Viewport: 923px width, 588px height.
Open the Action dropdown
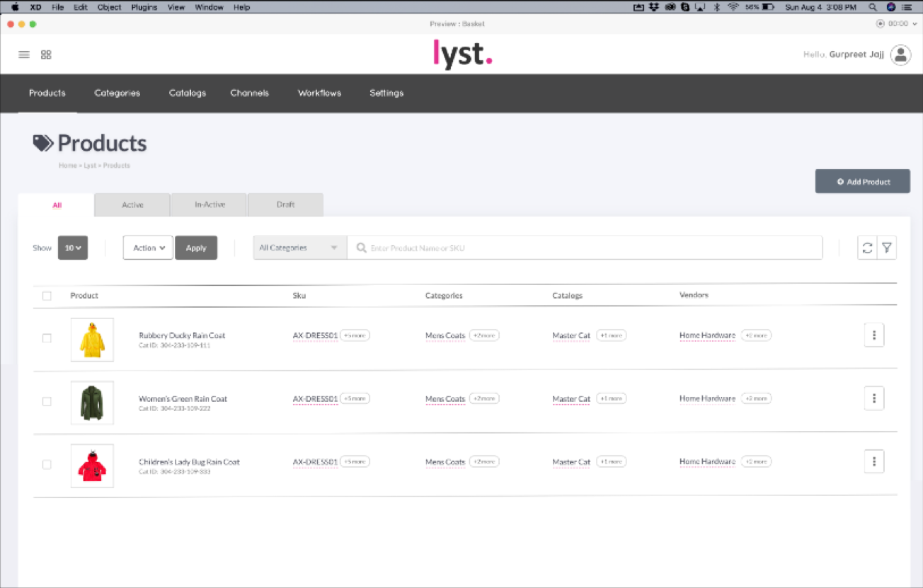pos(147,248)
